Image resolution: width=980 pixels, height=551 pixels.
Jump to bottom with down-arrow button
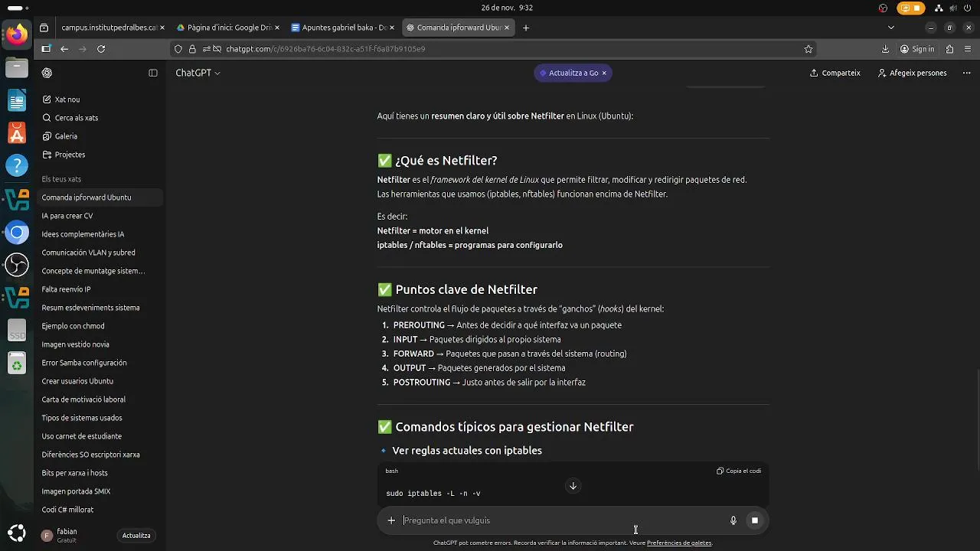coord(573,486)
